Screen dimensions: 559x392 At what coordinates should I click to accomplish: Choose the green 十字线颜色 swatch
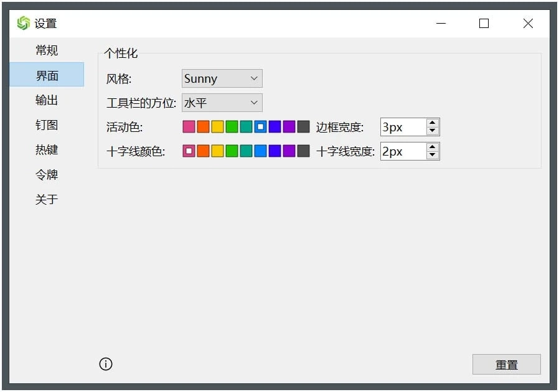coord(232,151)
